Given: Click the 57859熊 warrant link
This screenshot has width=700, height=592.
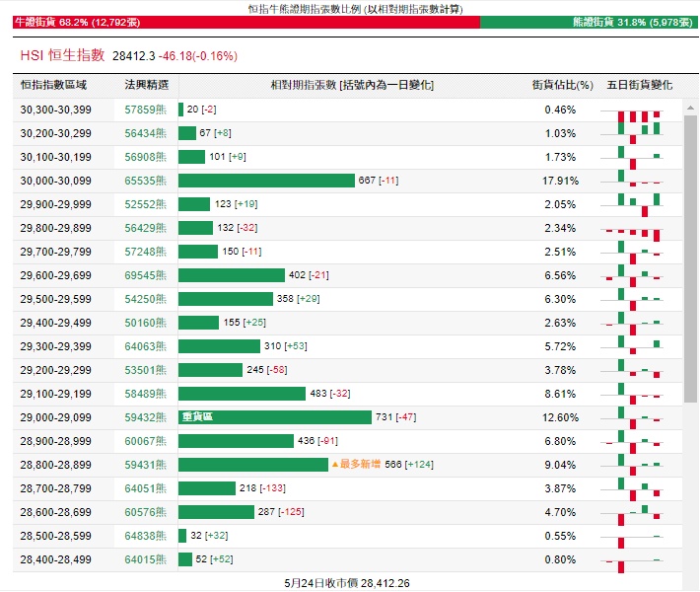Looking at the screenshot, I should (x=145, y=110).
